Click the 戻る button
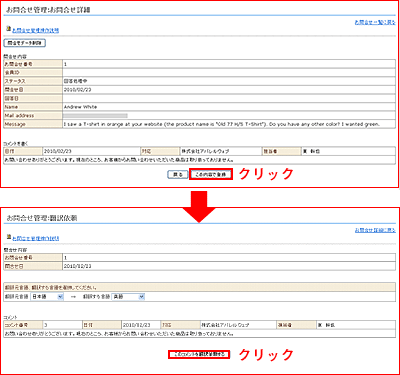This screenshot has width=400, height=375. (178, 175)
